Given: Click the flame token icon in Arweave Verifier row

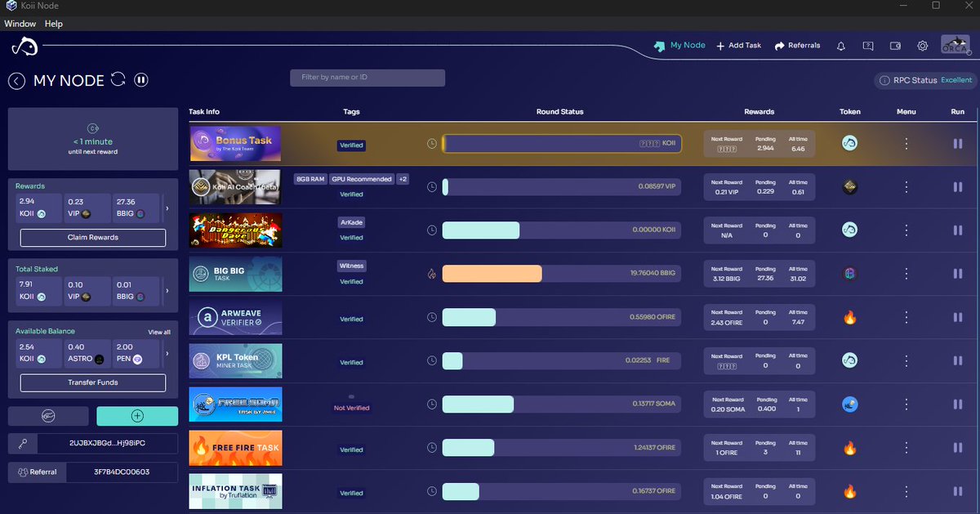Looking at the screenshot, I should pyautogui.click(x=849, y=317).
